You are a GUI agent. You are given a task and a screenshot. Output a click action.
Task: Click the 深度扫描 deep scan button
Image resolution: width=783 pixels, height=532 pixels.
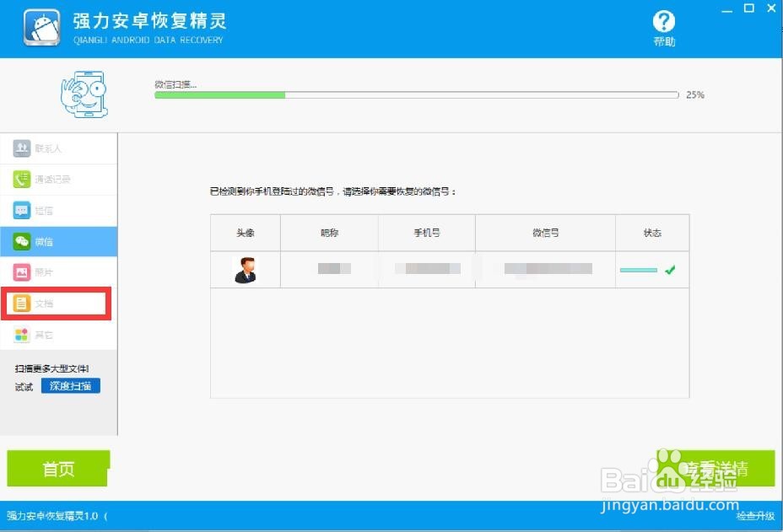pos(70,386)
